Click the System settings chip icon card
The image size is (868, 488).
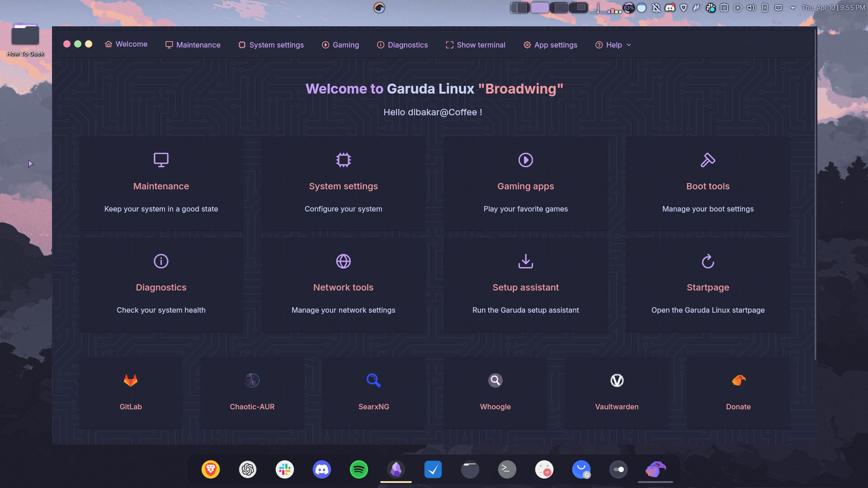(343, 183)
